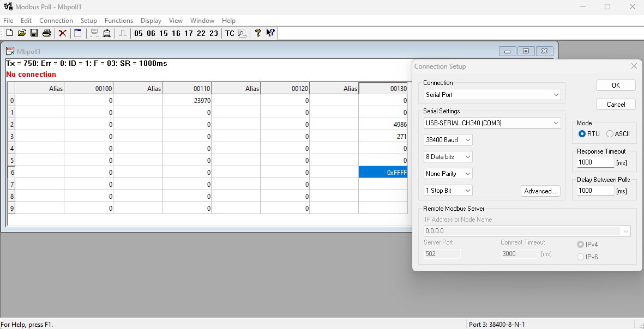Click the Open file folder icon
Screen dimensions: 644x329
click(22, 33)
